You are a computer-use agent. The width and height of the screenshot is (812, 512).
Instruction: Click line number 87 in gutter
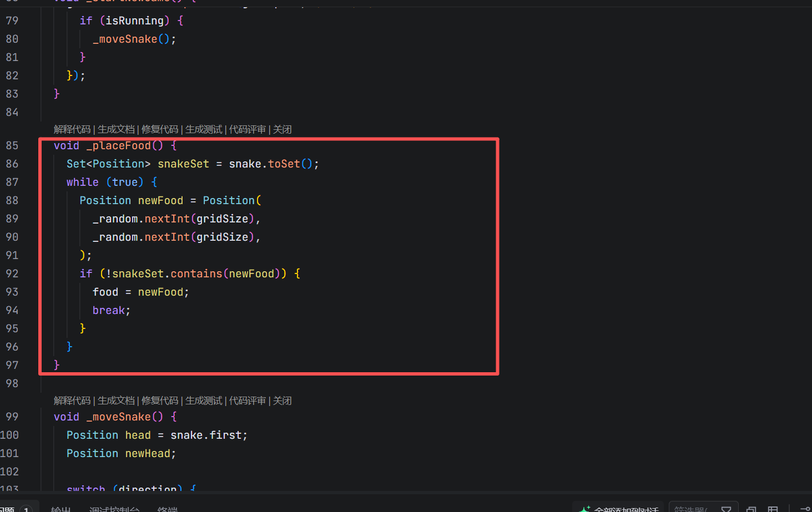[x=12, y=182]
